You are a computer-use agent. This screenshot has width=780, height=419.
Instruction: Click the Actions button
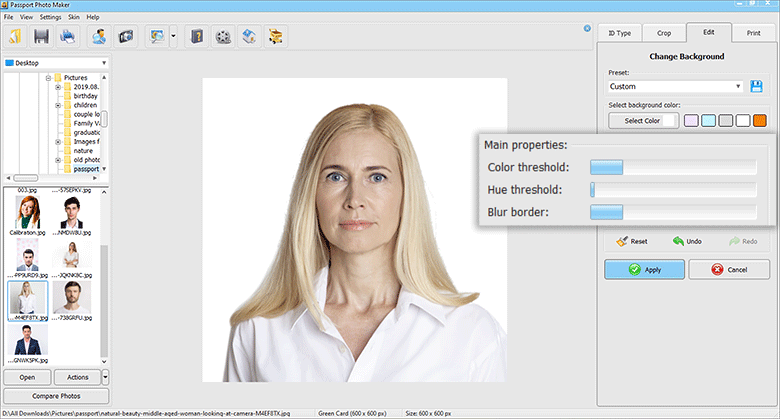78,377
